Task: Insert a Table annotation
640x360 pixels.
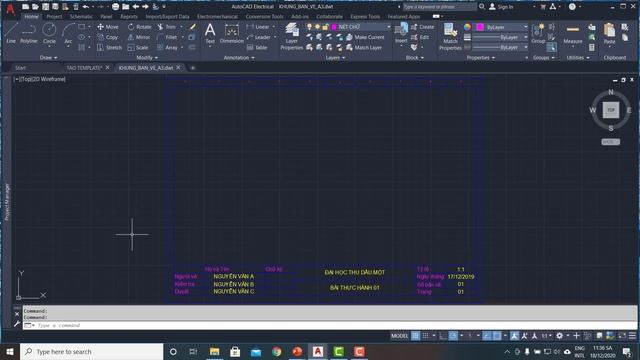Action: coord(257,47)
